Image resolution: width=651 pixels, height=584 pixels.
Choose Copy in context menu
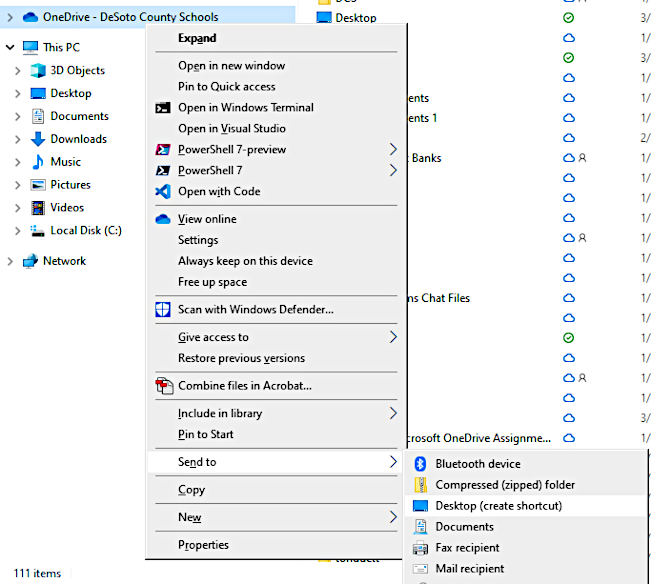coord(276,490)
